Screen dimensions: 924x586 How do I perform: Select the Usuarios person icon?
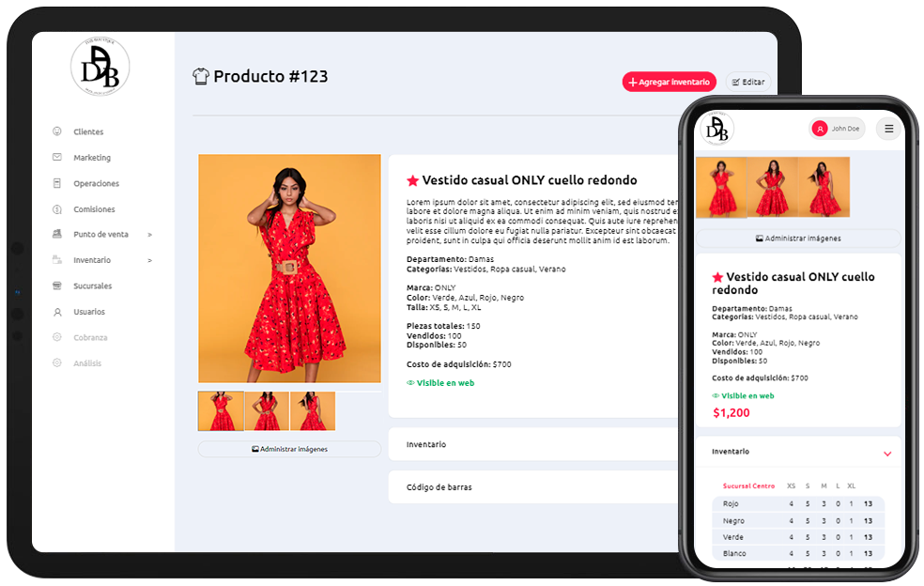(x=56, y=311)
